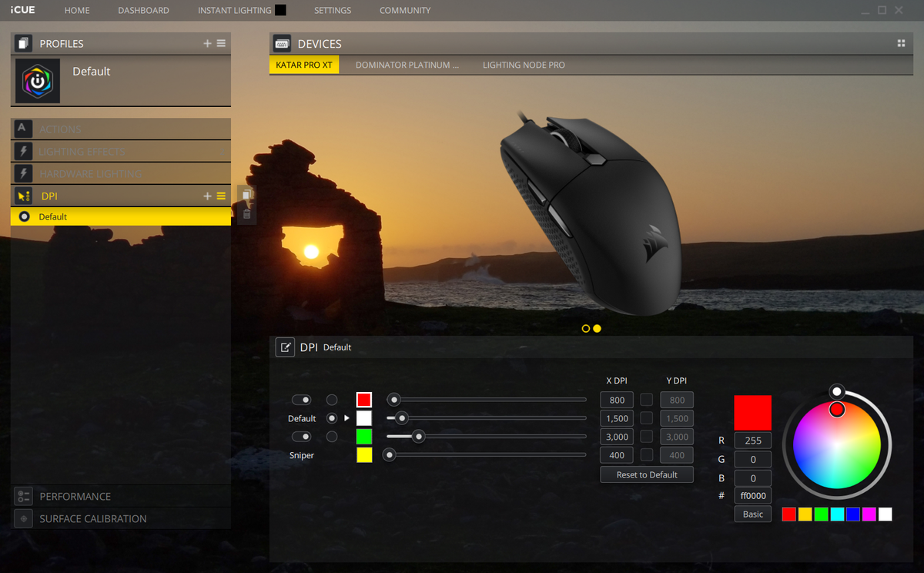
Task: Copy the selected DPI preset
Action: click(x=246, y=195)
